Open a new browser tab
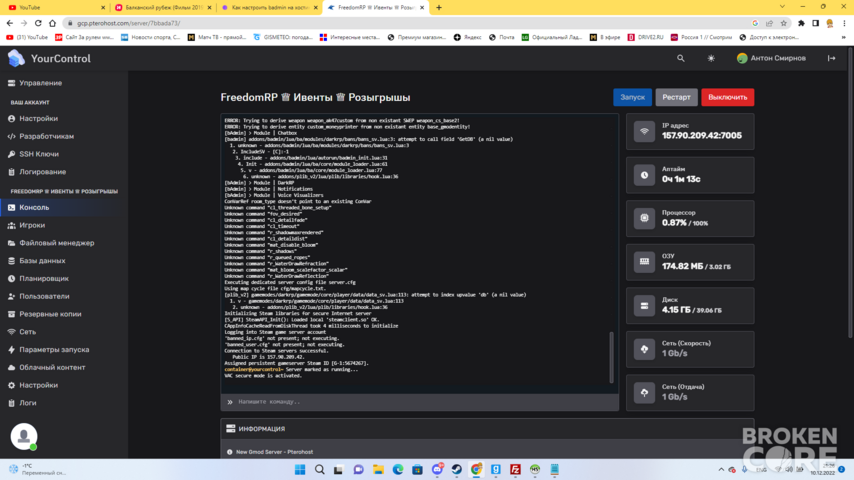The width and height of the screenshot is (854, 480). pyautogui.click(x=439, y=8)
